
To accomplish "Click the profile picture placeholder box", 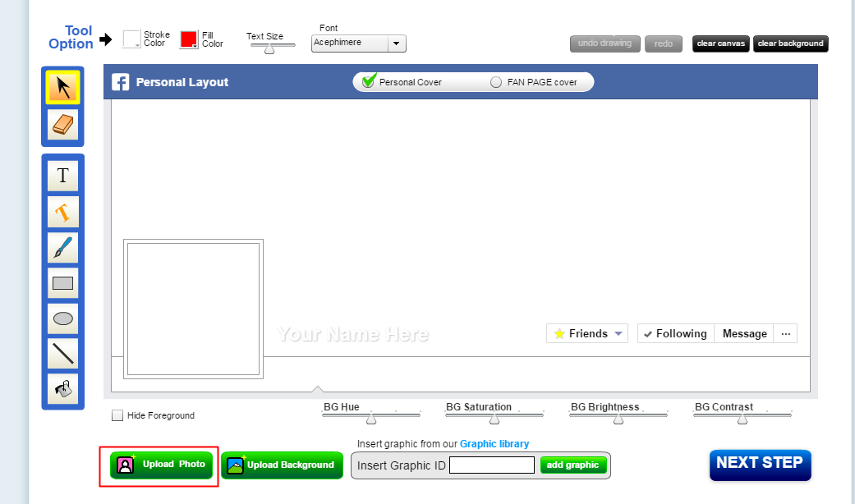I will tap(194, 309).
